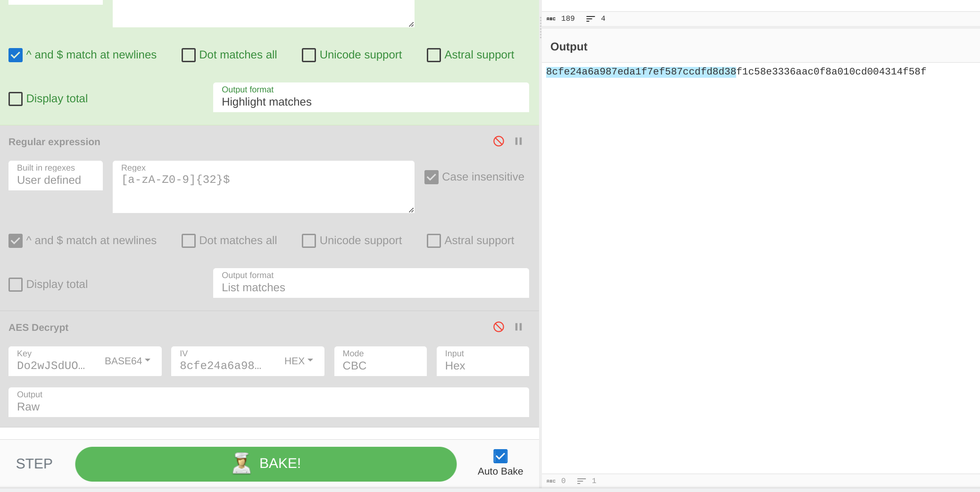Screen dimensions: 980x492
Task: Click the character count icon in bottom status bar
Action: tap(550, 481)
